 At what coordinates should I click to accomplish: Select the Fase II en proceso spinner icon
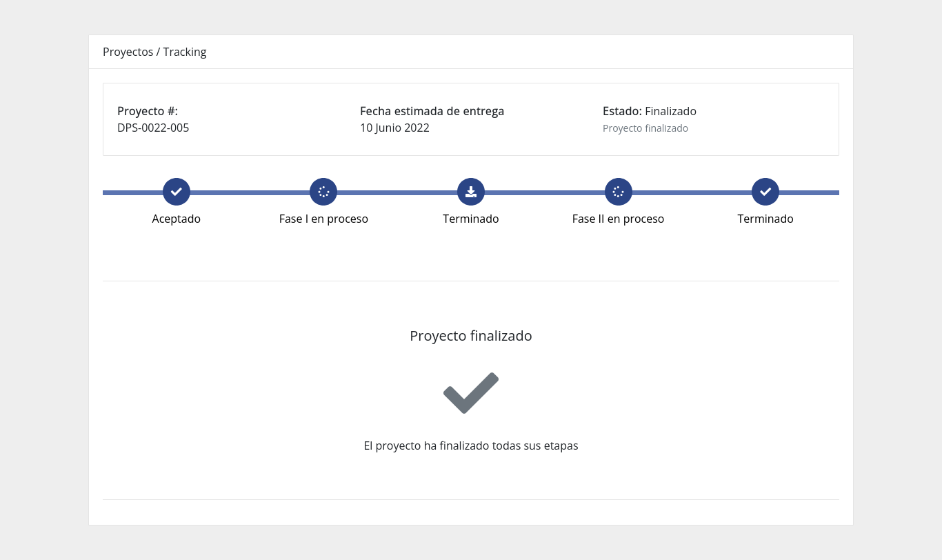point(618,192)
